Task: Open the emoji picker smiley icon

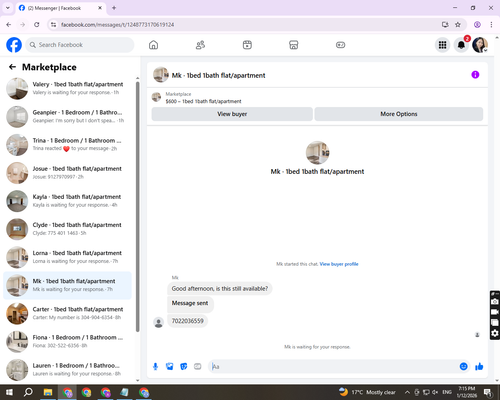Action: pos(463,367)
